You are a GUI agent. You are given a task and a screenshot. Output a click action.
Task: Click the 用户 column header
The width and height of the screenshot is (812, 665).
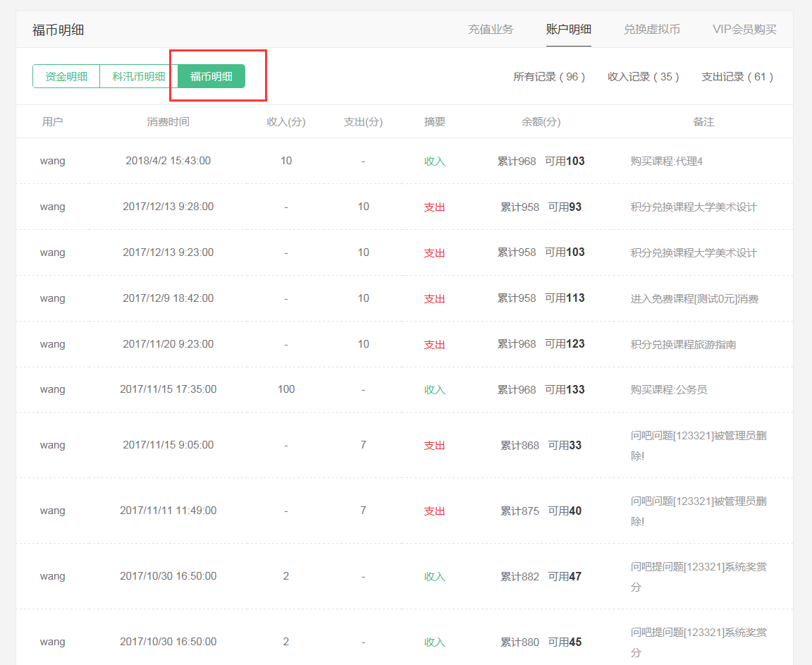(x=52, y=121)
